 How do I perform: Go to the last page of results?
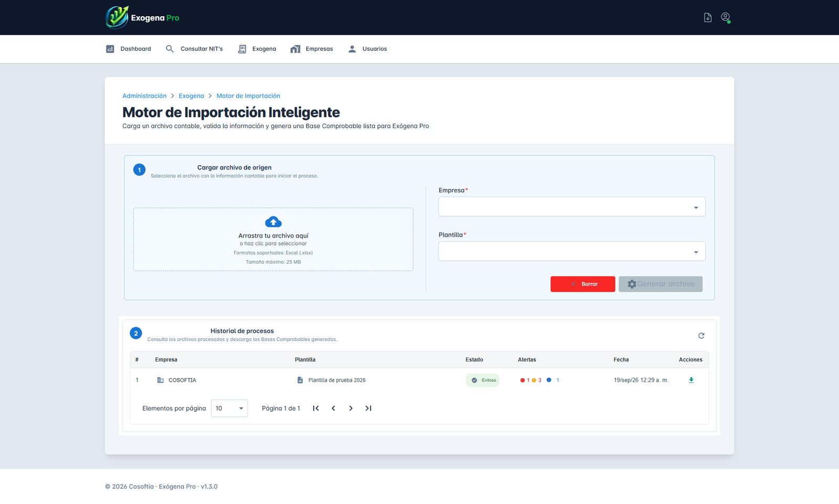[x=368, y=408]
